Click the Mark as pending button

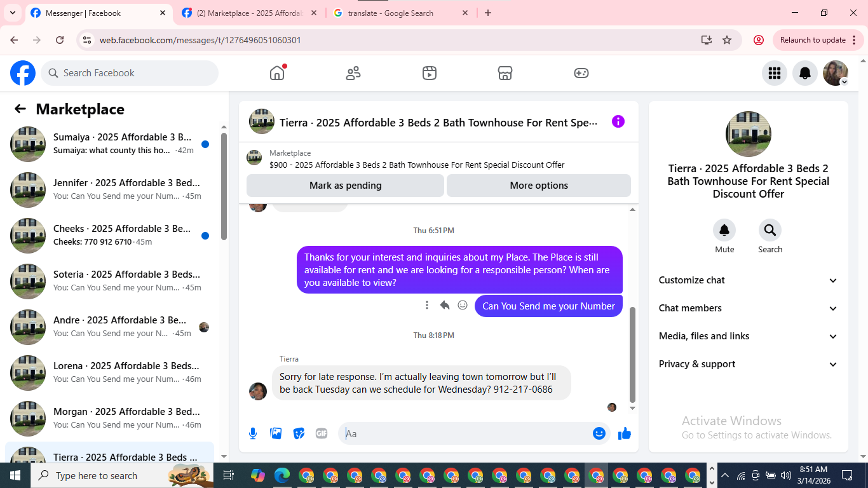(345, 186)
